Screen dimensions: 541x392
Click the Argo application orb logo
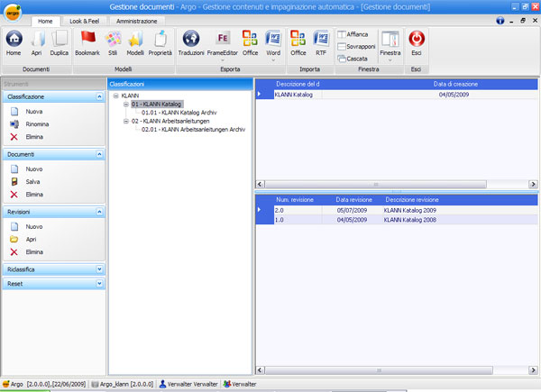[x=13, y=13]
